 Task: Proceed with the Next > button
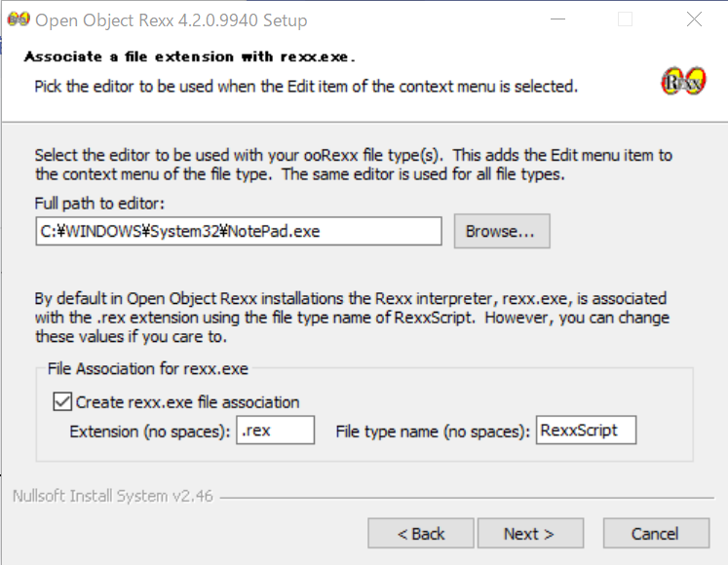click(529, 534)
